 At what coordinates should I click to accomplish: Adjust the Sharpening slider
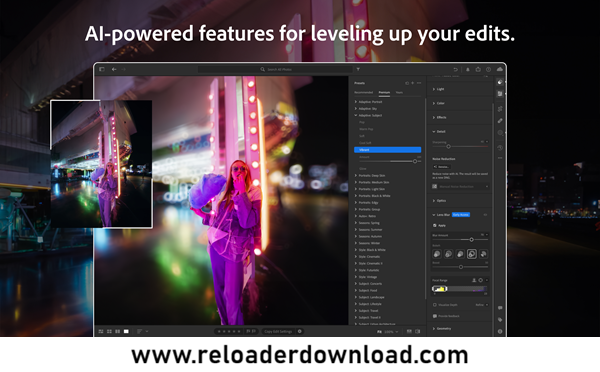pyautogui.click(x=448, y=146)
